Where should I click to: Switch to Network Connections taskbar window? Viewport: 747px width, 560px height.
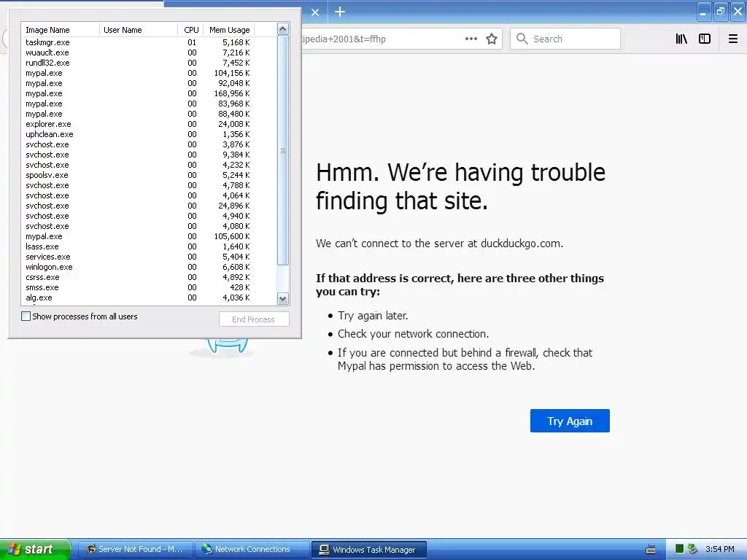(x=252, y=550)
